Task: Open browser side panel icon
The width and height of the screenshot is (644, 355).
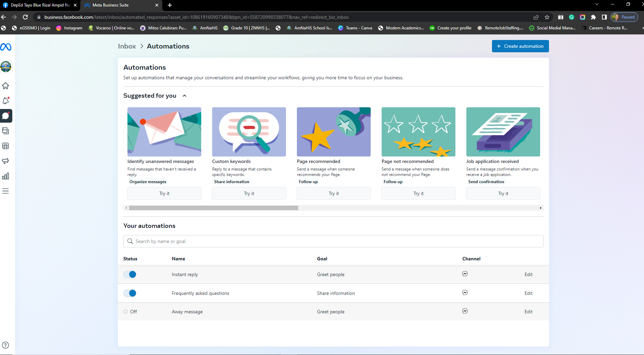Action: (x=604, y=17)
